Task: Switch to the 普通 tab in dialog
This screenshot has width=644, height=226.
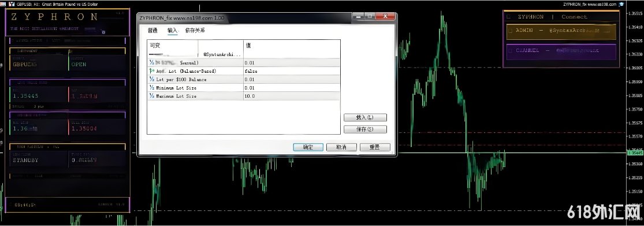Action: click(x=153, y=31)
